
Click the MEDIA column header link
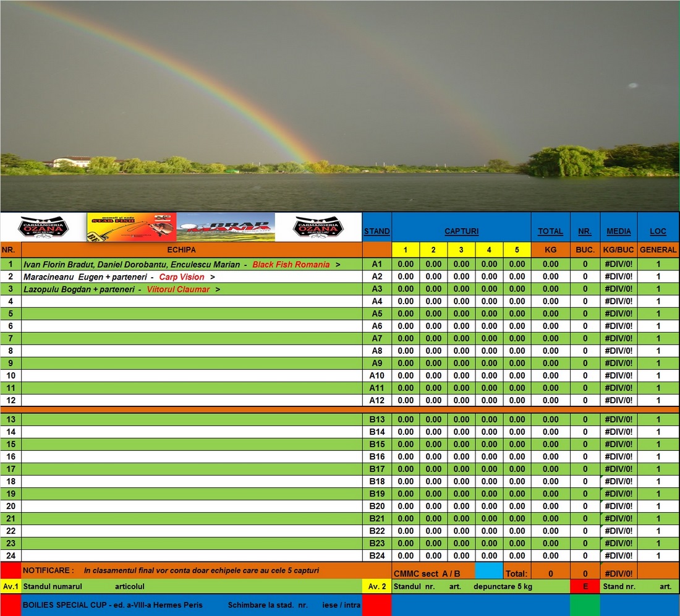coord(618,231)
